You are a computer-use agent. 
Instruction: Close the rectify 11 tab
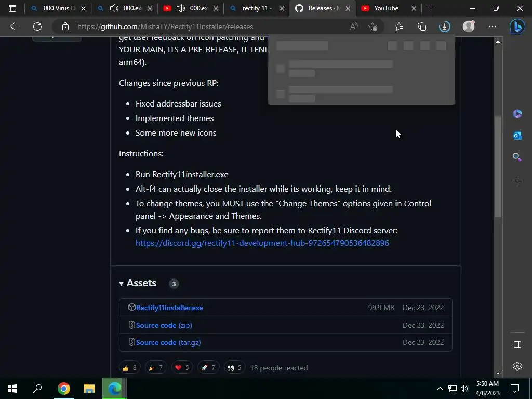tap(282, 8)
